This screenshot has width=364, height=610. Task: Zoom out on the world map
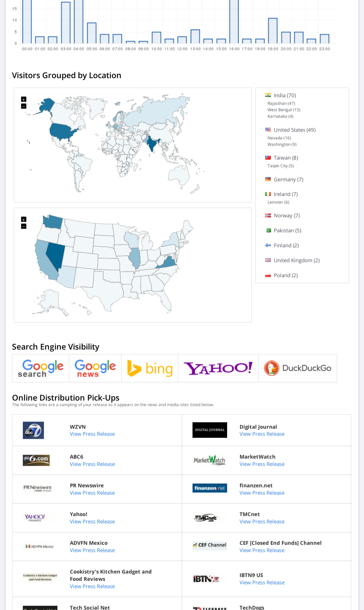[x=24, y=106]
